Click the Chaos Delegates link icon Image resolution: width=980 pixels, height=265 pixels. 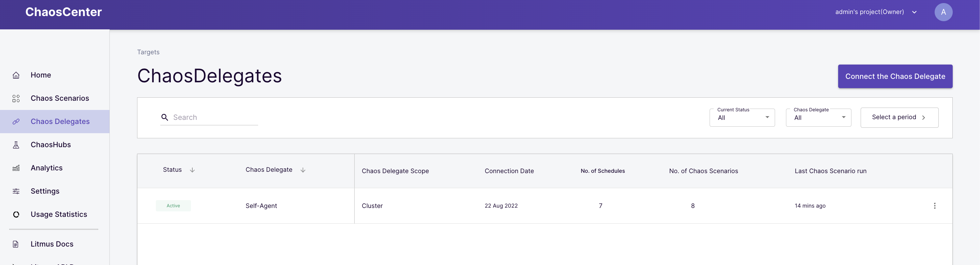click(x=16, y=122)
